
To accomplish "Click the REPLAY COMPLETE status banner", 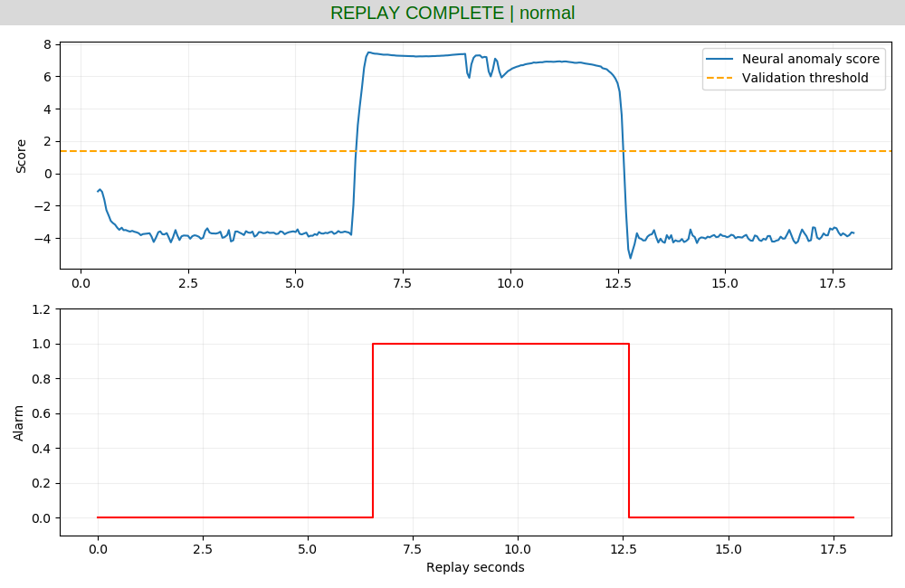I will click(x=452, y=13).
